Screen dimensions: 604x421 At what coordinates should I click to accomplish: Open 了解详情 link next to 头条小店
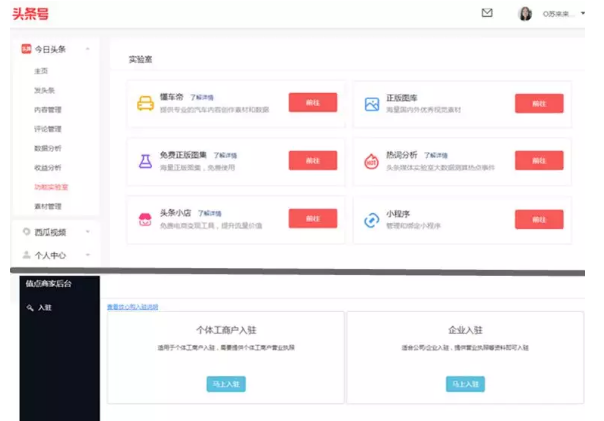(210, 213)
